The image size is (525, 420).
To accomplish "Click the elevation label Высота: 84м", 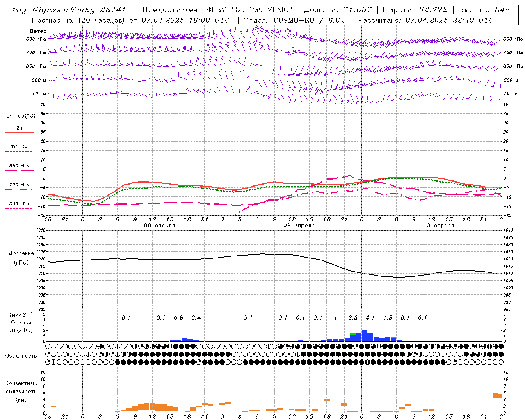I will tap(484, 10).
